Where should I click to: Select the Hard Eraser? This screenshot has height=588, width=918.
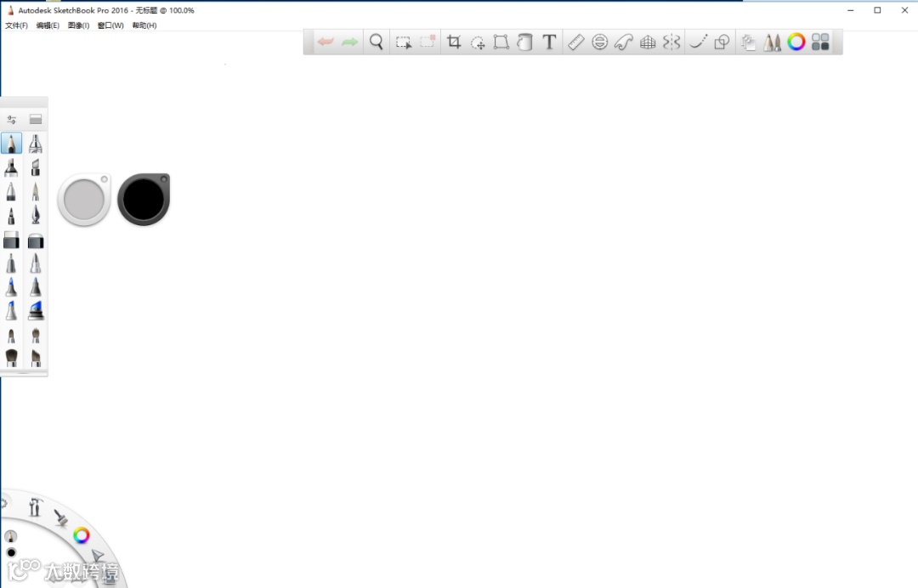coord(11,240)
